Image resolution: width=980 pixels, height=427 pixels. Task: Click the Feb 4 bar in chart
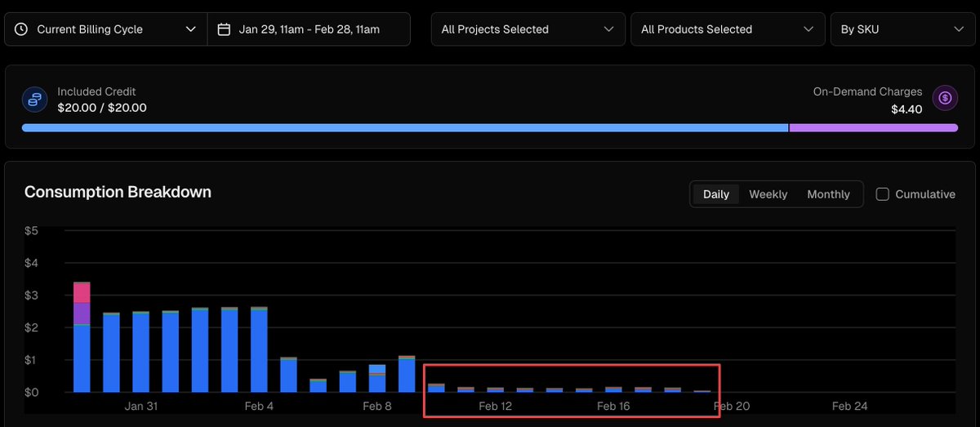point(259,349)
